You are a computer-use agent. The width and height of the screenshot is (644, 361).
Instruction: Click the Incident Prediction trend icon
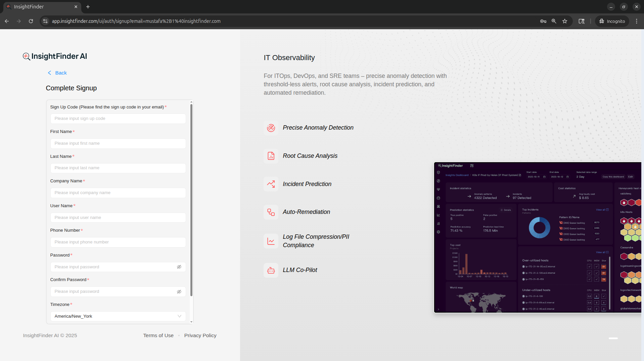(271, 184)
